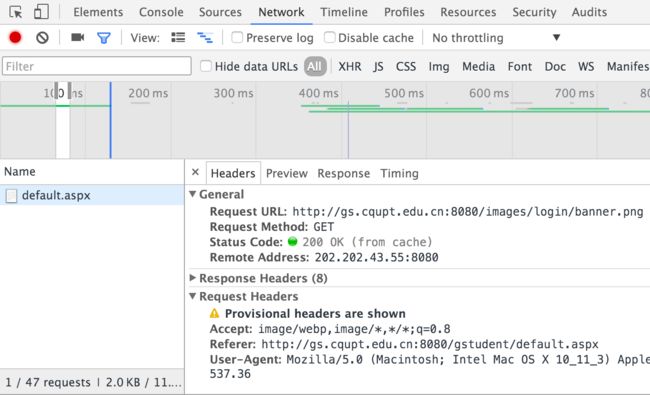Click the capture screenshots camera icon
Image resolution: width=650 pixels, height=395 pixels.
pos(78,38)
